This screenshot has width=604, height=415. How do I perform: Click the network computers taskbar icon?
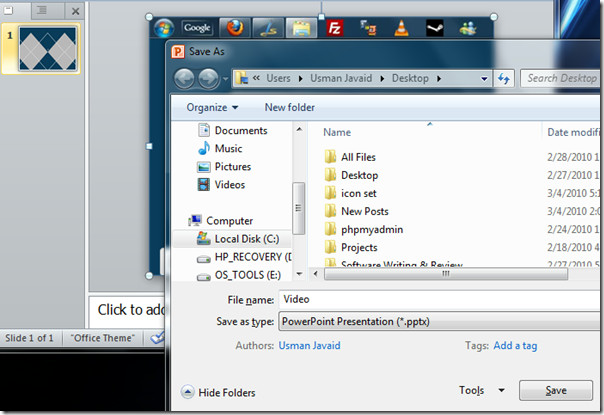[368, 28]
